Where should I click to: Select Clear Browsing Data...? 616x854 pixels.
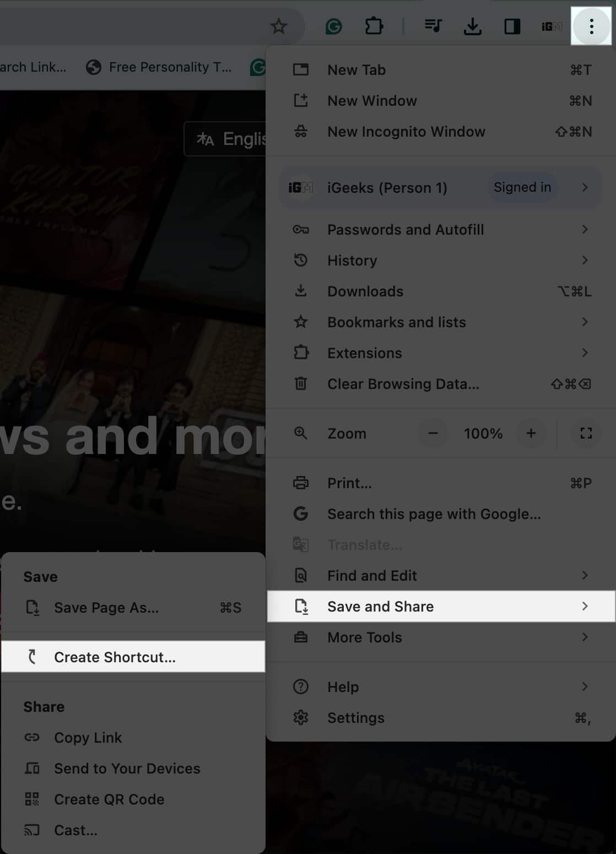441,384
